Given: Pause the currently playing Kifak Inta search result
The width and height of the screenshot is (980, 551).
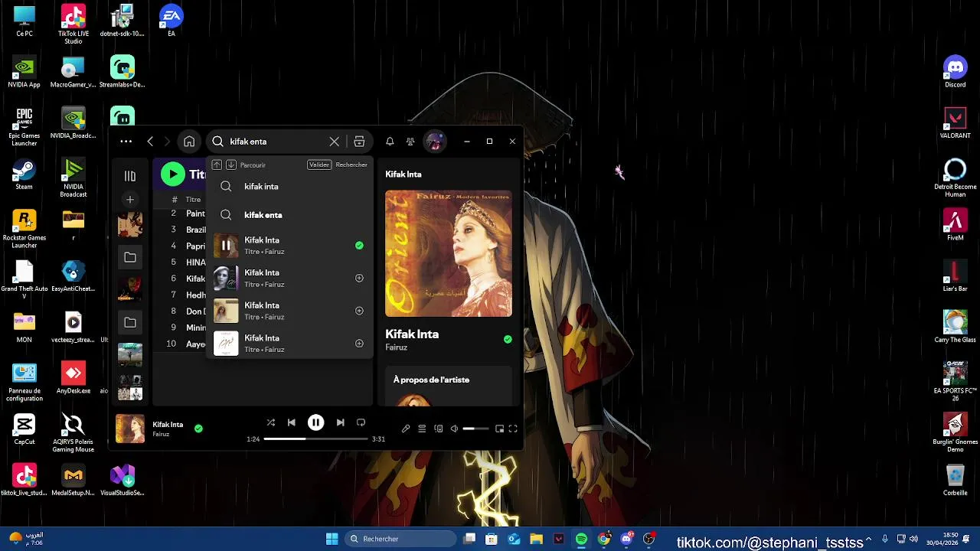Looking at the screenshot, I should pos(226,246).
